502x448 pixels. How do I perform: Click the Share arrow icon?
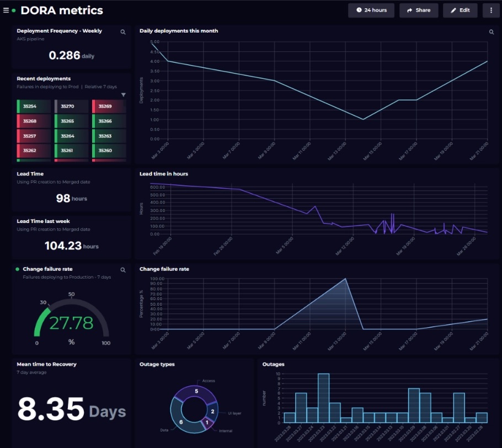coord(409,10)
